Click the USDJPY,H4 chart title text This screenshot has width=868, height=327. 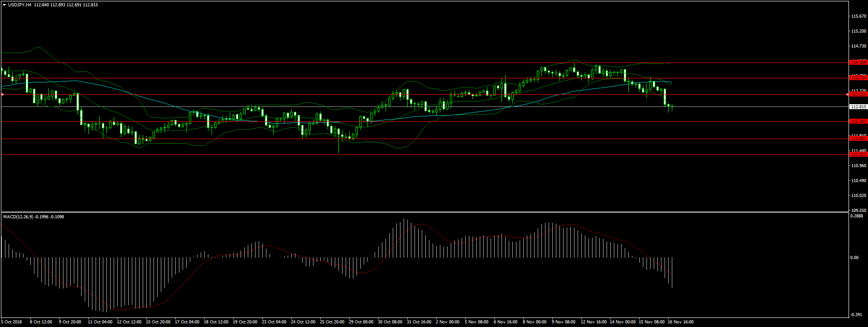click(x=20, y=5)
